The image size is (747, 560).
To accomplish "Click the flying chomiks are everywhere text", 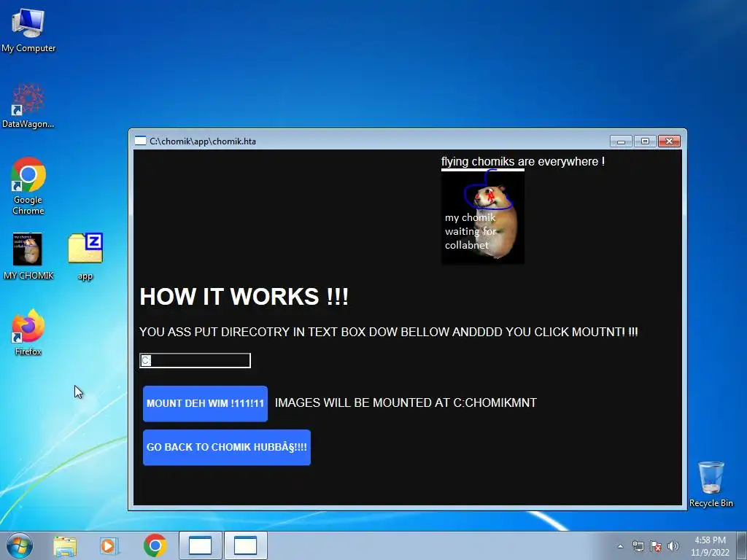I will coord(522,161).
